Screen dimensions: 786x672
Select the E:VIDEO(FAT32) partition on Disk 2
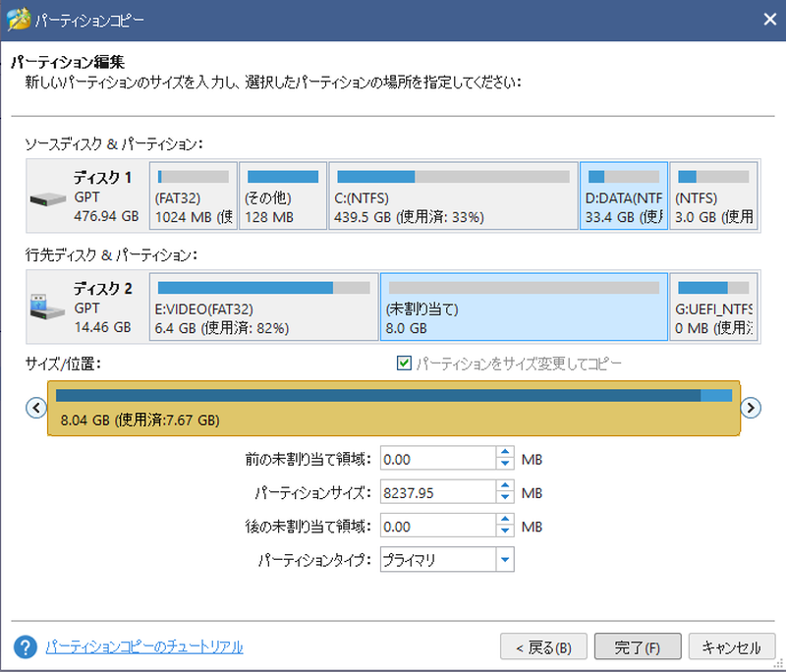click(x=264, y=307)
